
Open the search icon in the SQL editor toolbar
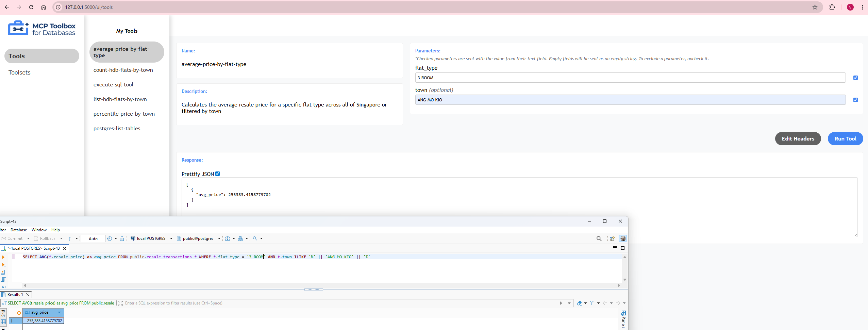click(255, 238)
